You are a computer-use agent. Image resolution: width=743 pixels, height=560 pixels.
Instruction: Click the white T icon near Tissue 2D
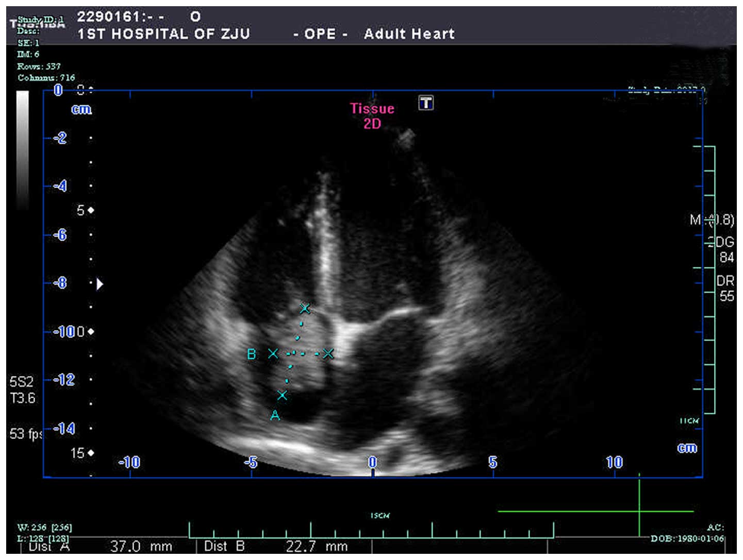tap(425, 103)
